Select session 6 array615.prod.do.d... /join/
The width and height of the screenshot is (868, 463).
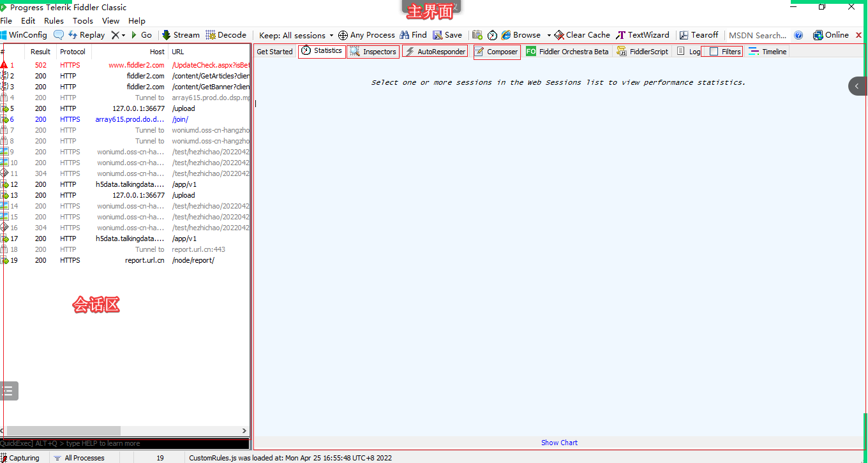coord(125,119)
